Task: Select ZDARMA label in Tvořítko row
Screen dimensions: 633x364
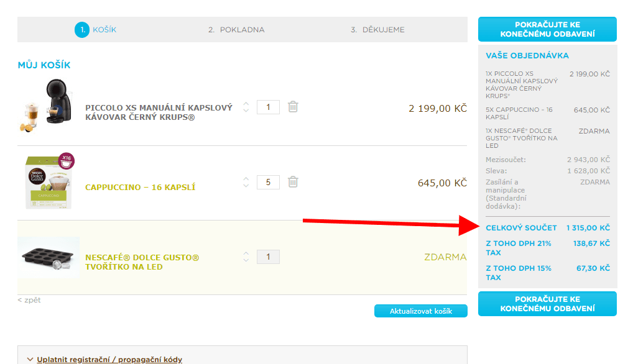Action: tap(445, 257)
